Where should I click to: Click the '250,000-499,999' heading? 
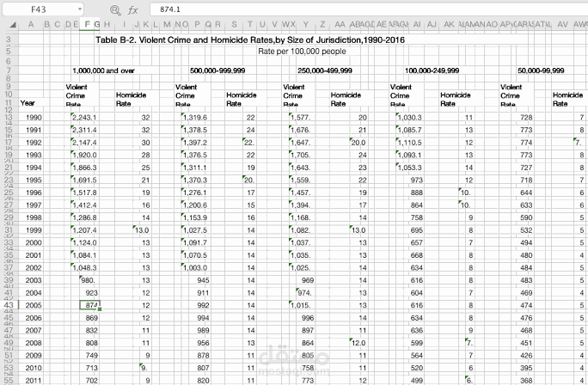(325, 70)
